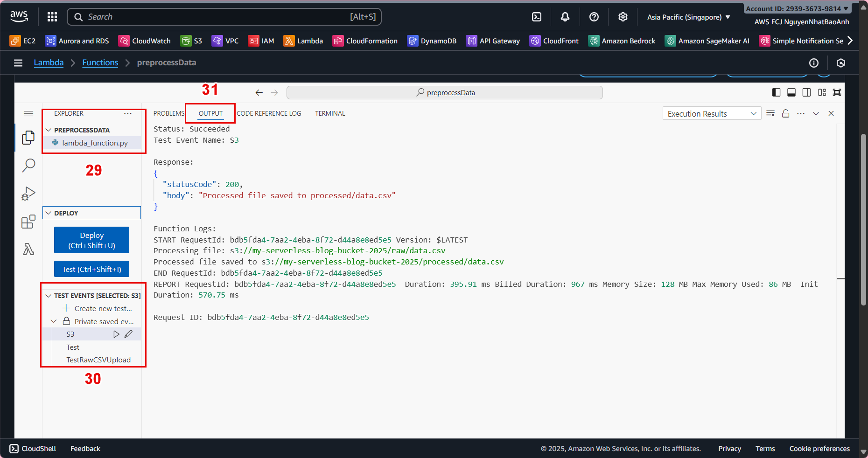This screenshot has width=868, height=458.
Task: Customize the editor layout
Action: pos(822,92)
